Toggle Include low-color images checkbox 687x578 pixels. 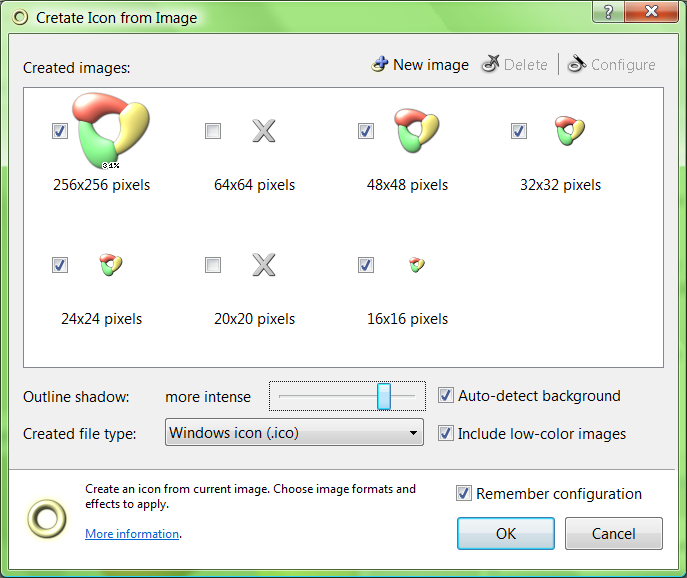click(x=446, y=433)
